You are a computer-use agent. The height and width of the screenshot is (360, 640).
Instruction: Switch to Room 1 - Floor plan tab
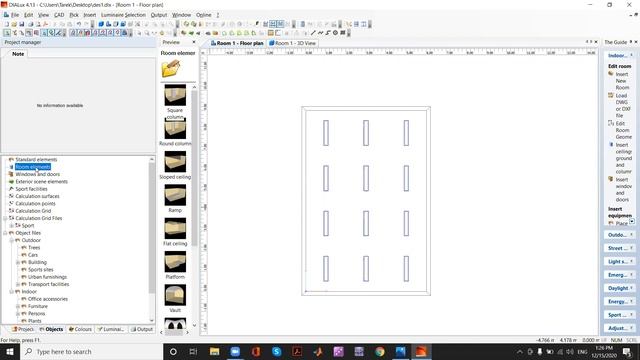tap(237, 43)
